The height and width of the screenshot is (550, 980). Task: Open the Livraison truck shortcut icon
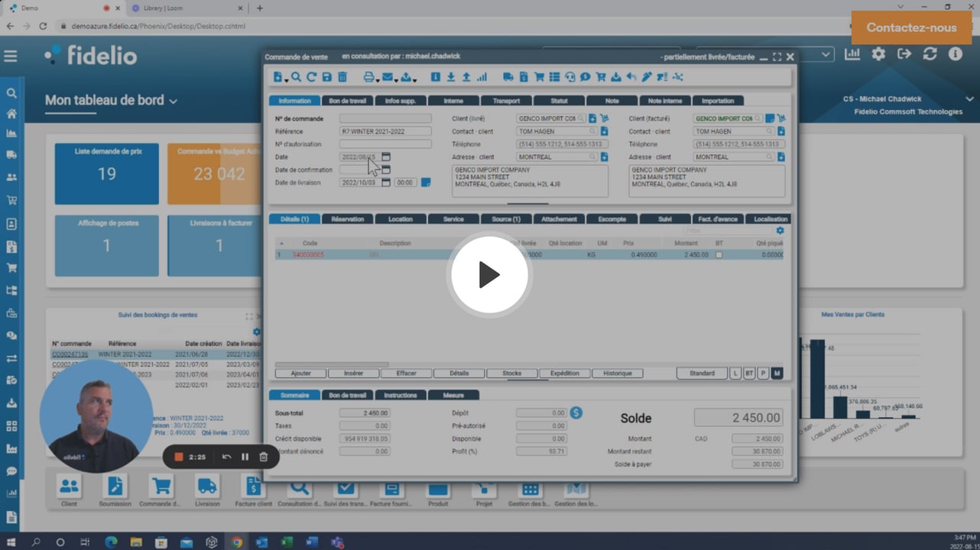pyautogui.click(x=207, y=486)
